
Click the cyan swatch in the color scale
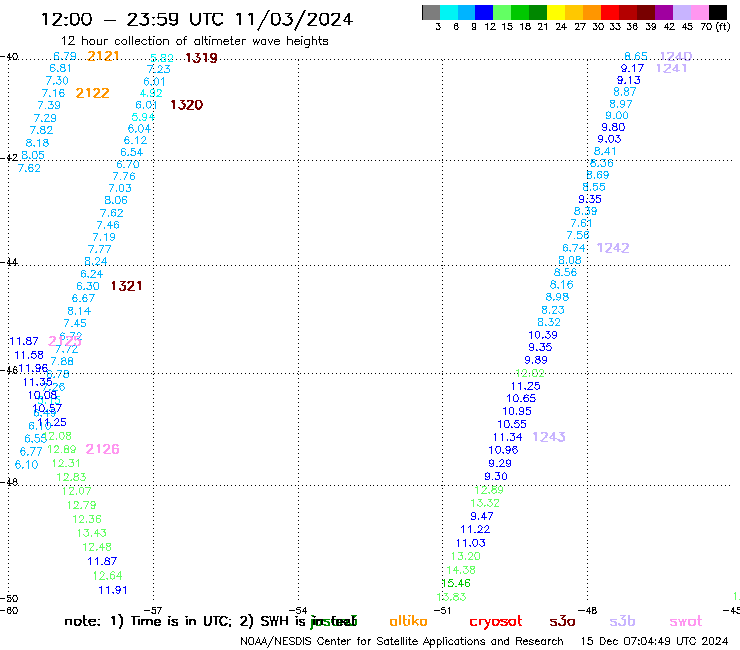tap(449, 12)
